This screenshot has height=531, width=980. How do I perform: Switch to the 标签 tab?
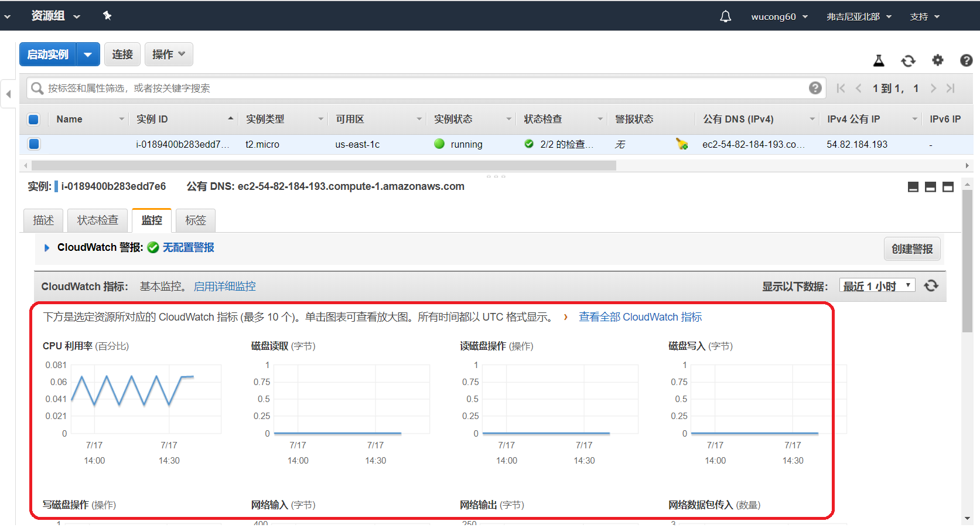pos(196,220)
